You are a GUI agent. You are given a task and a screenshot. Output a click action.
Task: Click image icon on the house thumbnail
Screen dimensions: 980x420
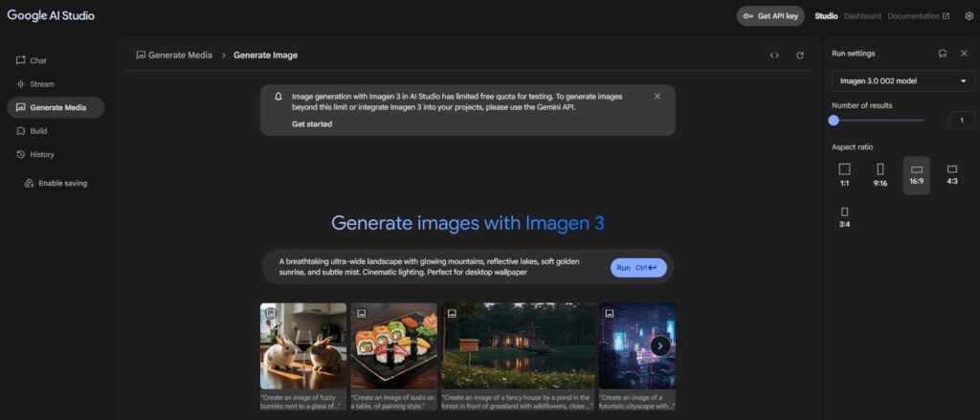point(452,313)
